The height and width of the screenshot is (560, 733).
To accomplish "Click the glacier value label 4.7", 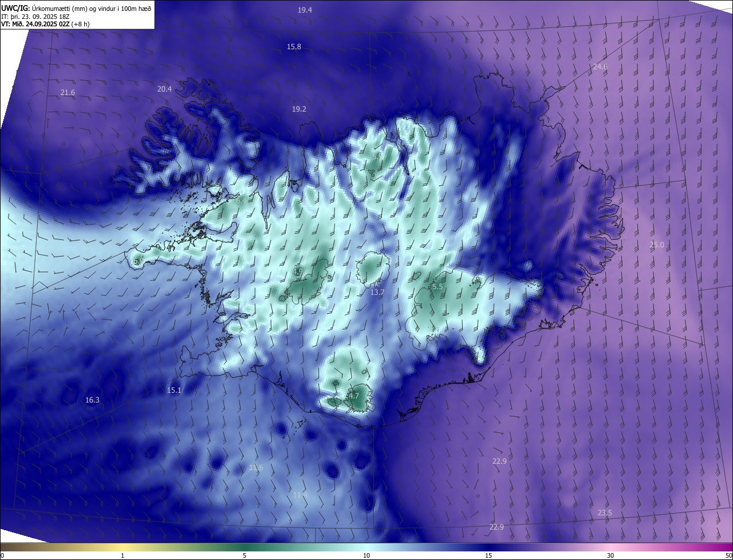I will [x=353, y=396].
